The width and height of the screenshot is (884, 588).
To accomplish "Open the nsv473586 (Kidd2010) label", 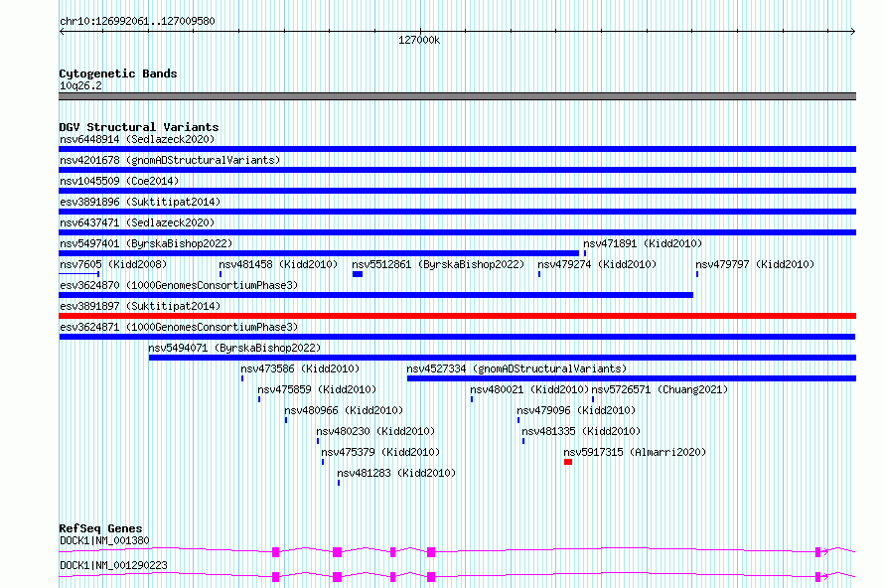I will (x=300, y=368).
